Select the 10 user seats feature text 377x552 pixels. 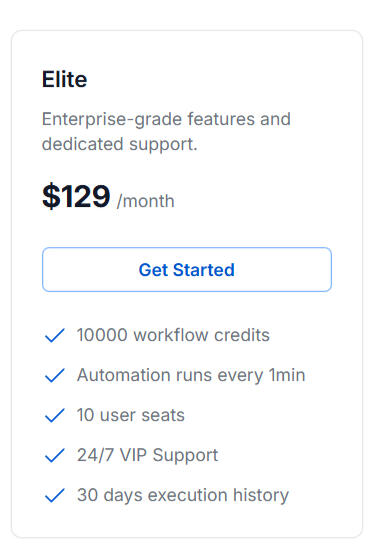pos(131,415)
